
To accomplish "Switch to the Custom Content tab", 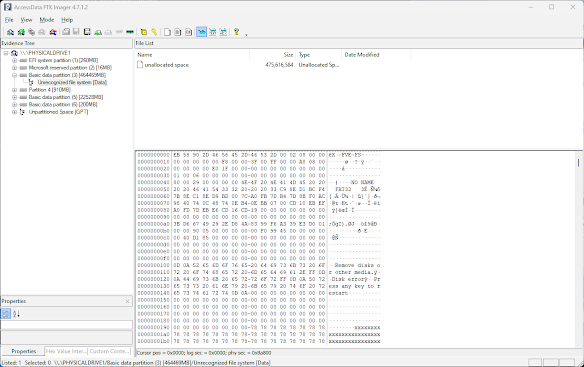I will (x=110, y=351).
